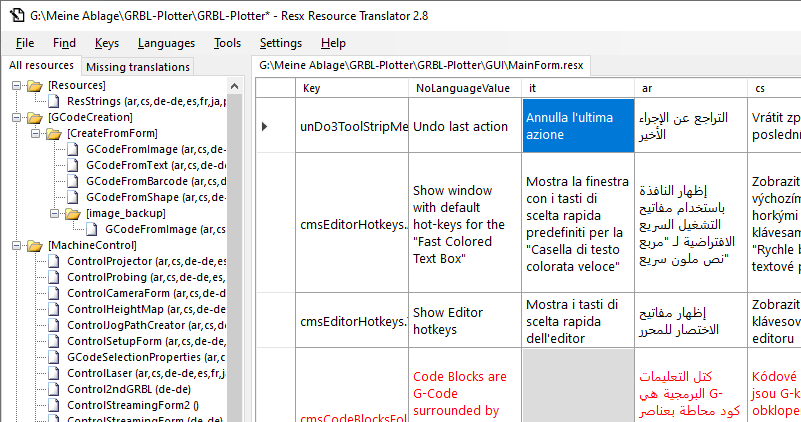
Task: Switch to Missing translations tab
Action: click(x=138, y=67)
